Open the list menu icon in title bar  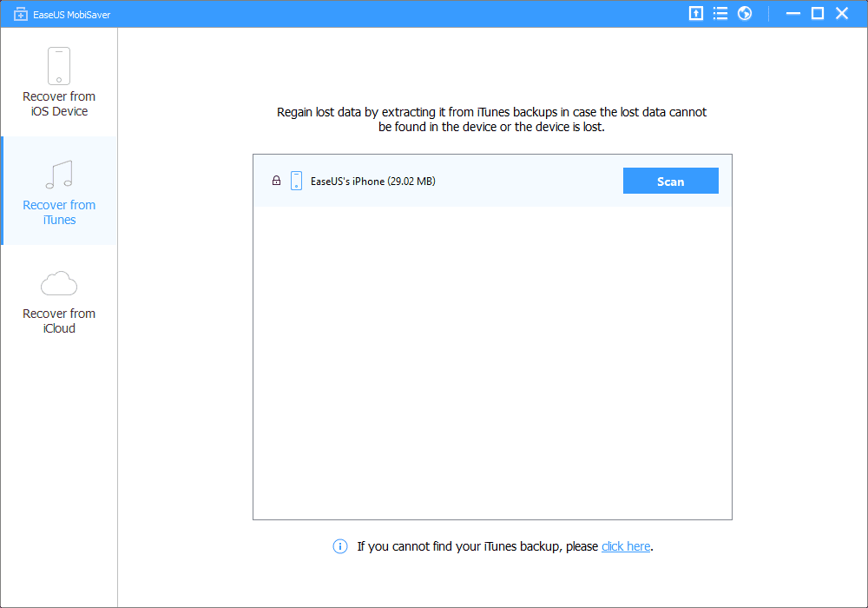click(x=720, y=13)
